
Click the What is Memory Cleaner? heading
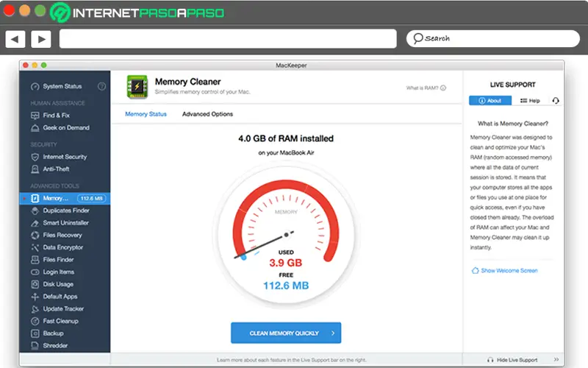pyautogui.click(x=512, y=124)
